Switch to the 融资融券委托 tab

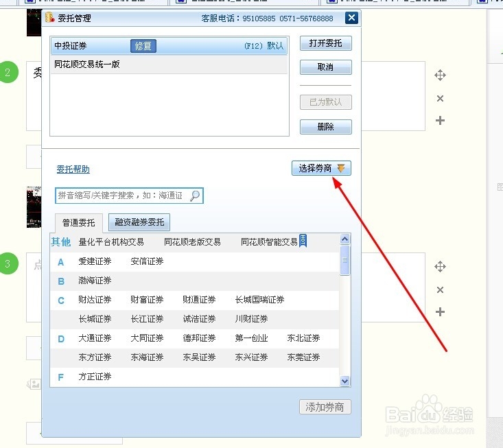coord(139,222)
